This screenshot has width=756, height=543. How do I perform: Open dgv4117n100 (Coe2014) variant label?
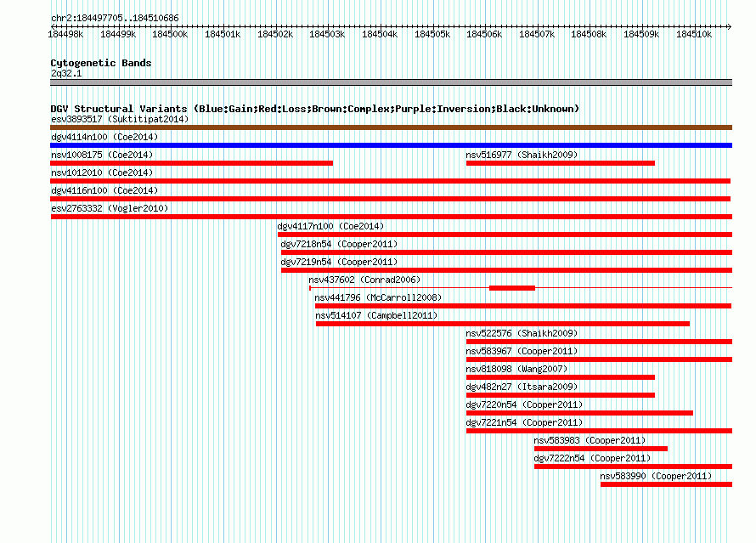click(x=330, y=226)
